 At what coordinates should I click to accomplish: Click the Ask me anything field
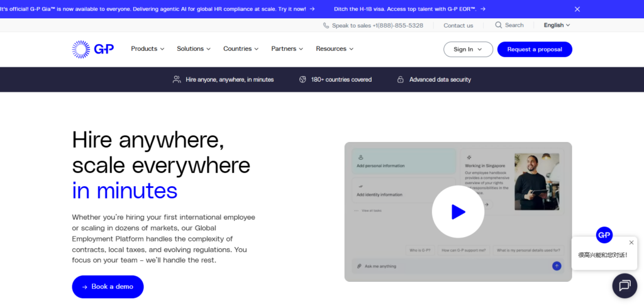click(457, 266)
